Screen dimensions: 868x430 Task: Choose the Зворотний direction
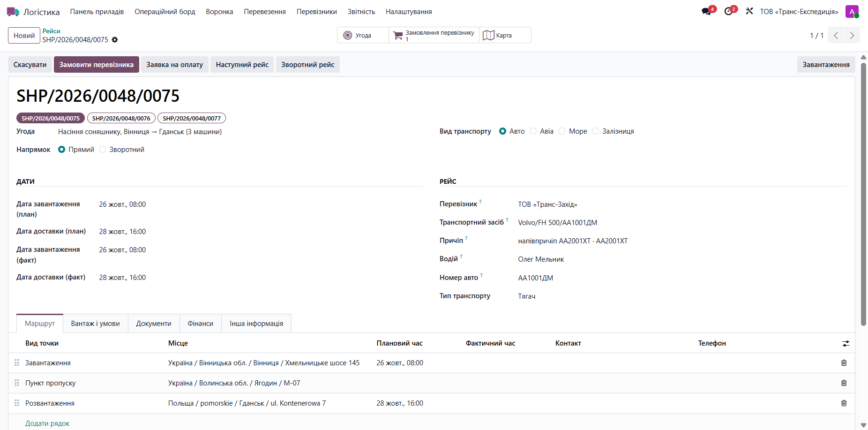coord(103,150)
